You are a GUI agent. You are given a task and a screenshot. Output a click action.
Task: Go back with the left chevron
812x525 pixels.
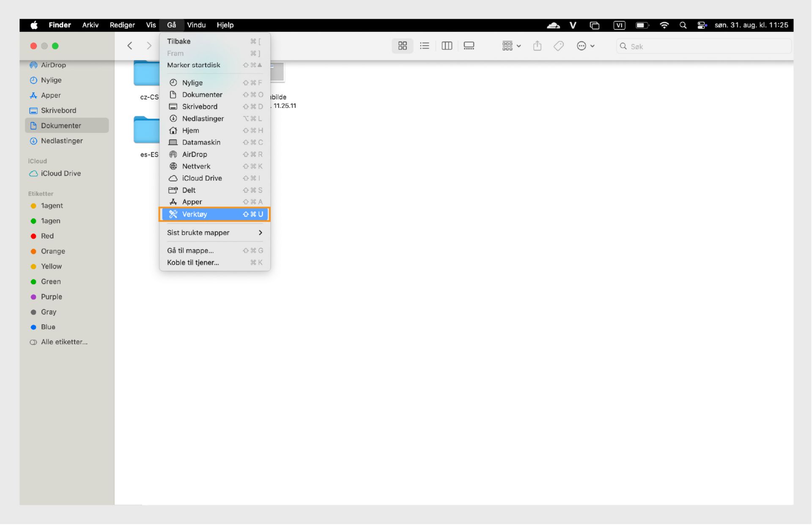click(x=130, y=46)
